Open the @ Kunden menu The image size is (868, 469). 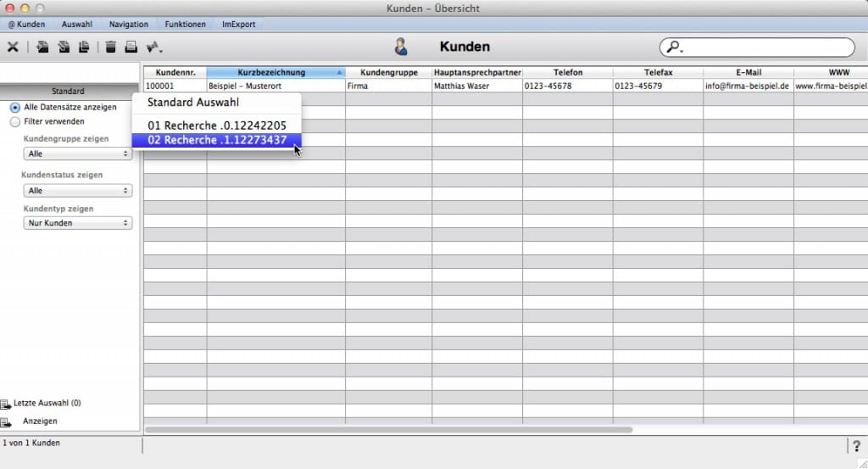pos(26,25)
